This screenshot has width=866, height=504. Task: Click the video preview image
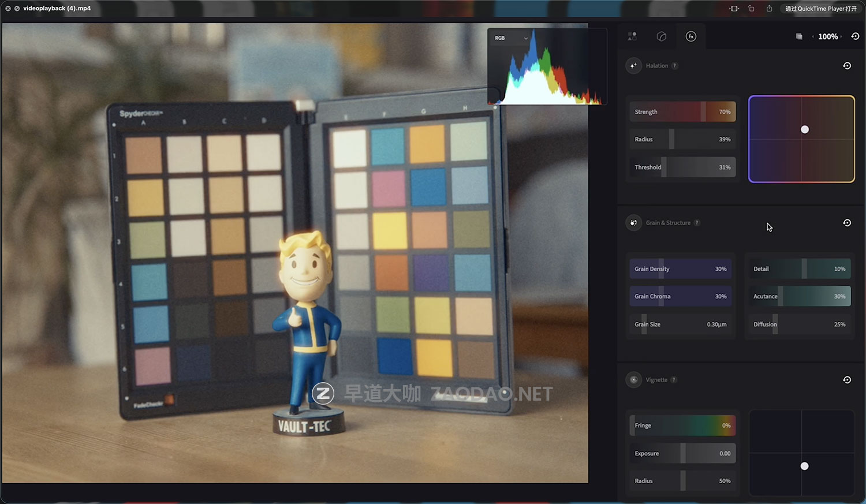click(x=295, y=253)
